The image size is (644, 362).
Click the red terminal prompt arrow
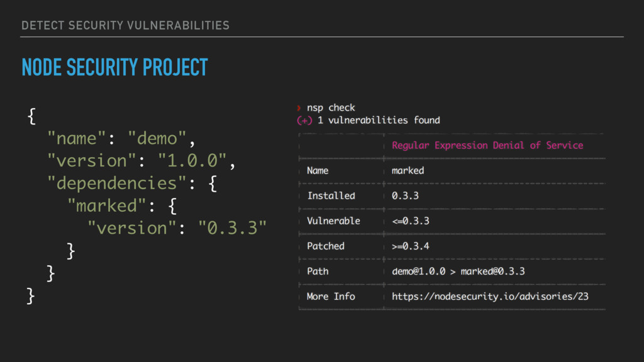pos(299,108)
